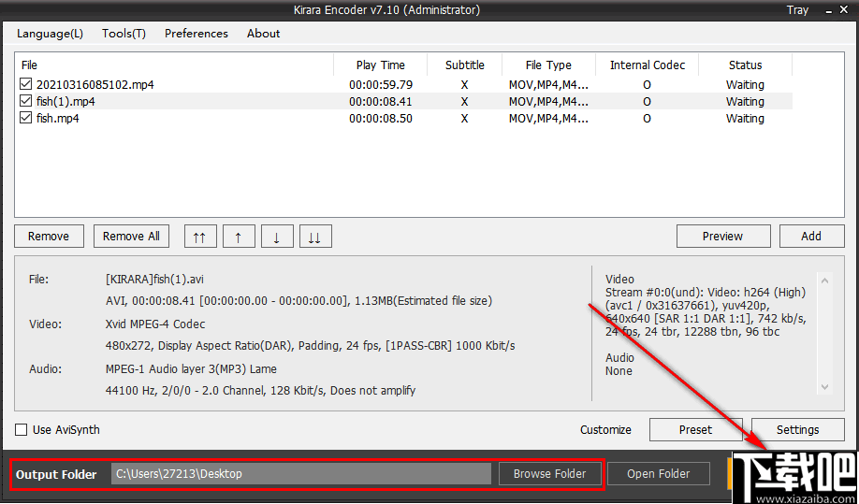Click Waiting status of fish.mp4

point(745,118)
